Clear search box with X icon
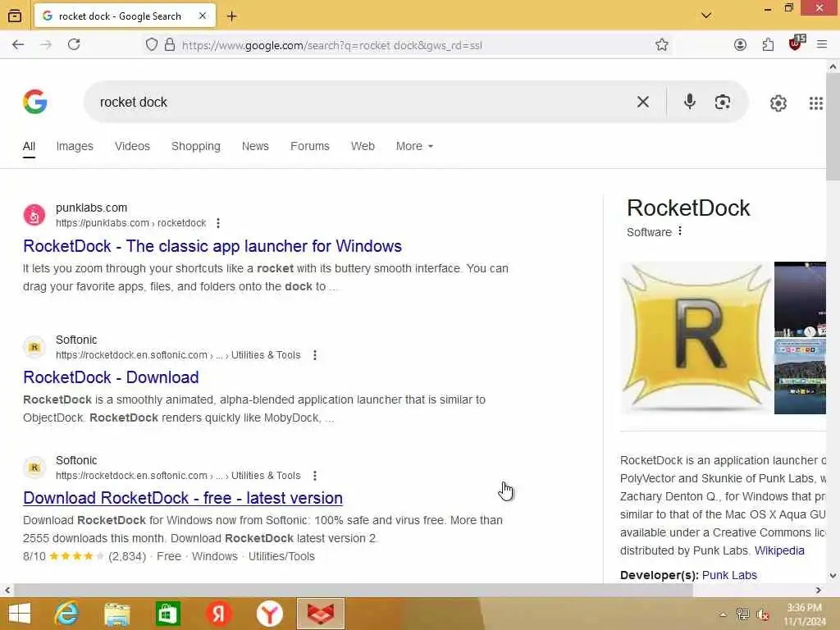Viewport: 840px width, 630px height. click(x=643, y=102)
